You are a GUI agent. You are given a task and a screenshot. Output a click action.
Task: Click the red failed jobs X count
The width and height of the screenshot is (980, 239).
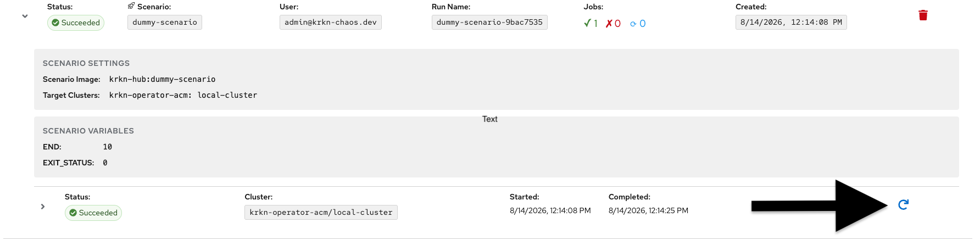click(x=613, y=23)
